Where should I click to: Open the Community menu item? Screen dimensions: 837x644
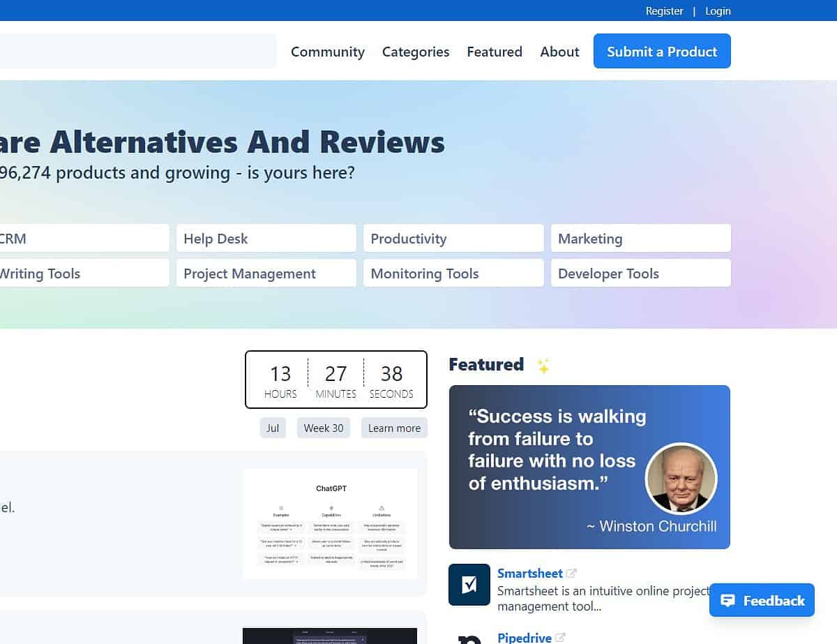(x=328, y=52)
